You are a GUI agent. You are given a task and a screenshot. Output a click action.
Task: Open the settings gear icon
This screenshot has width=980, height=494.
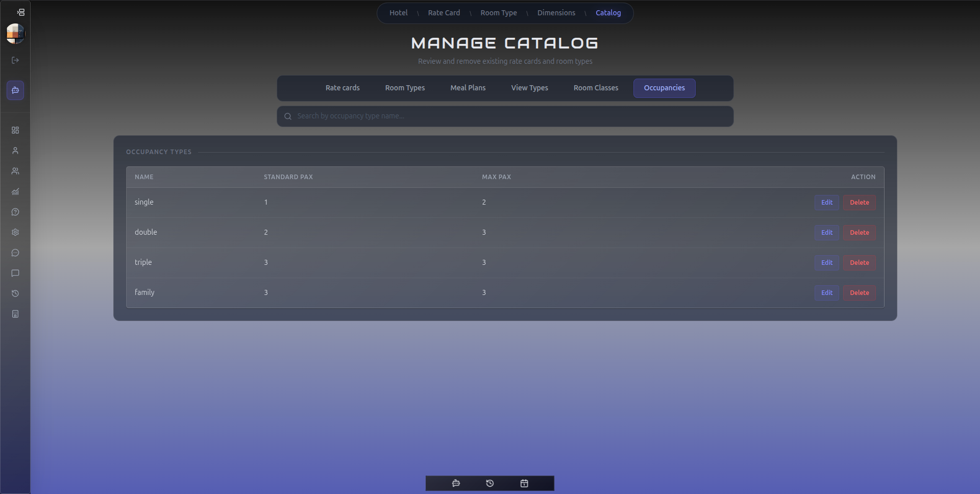click(15, 232)
